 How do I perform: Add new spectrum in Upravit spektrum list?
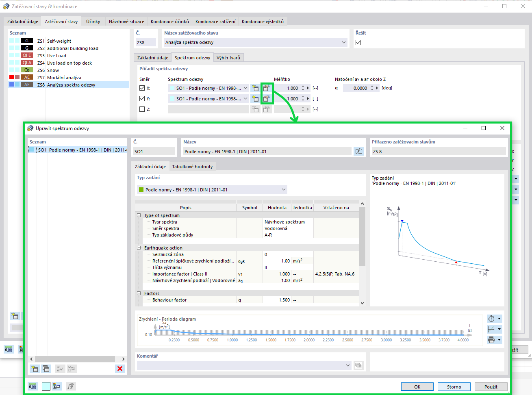pos(35,369)
